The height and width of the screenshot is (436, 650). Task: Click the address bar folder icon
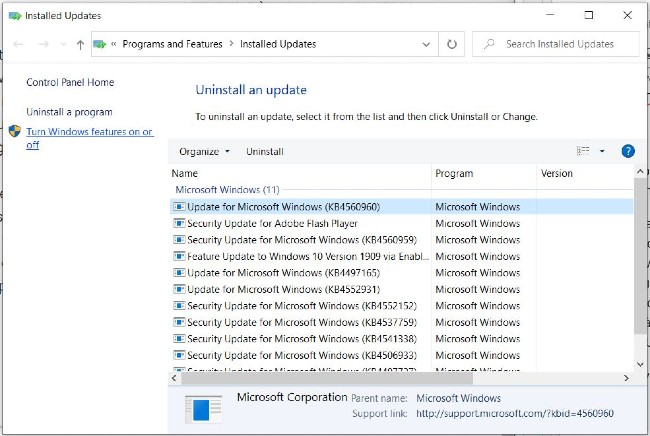tap(99, 44)
